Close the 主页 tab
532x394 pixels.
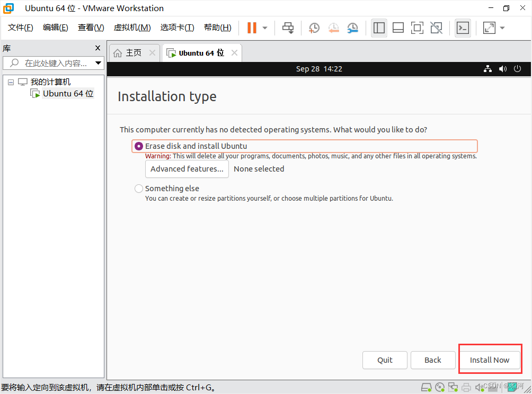152,53
